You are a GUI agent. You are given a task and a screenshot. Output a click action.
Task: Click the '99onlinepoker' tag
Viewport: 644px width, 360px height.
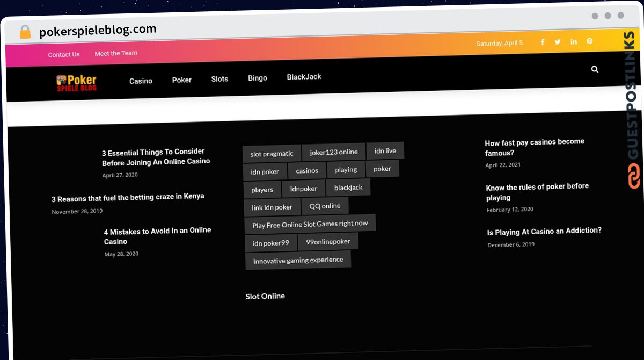(x=328, y=242)
